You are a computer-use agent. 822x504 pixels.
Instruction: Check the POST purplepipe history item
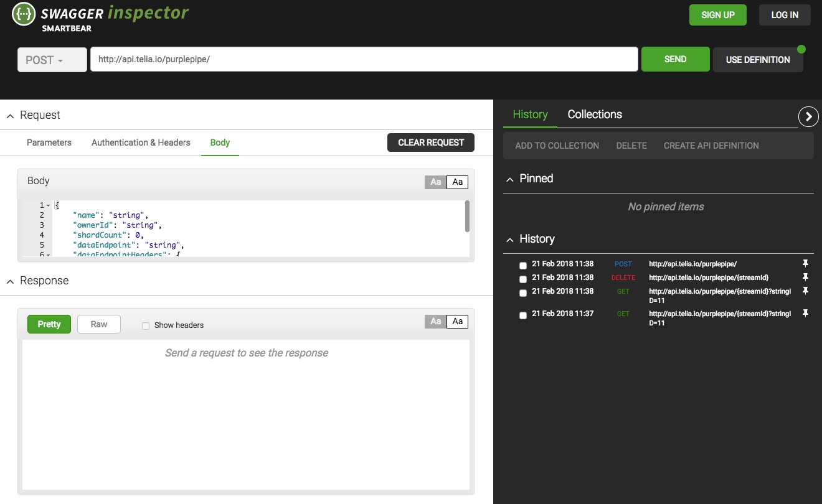pyautogui.click(x=523, y=266)
